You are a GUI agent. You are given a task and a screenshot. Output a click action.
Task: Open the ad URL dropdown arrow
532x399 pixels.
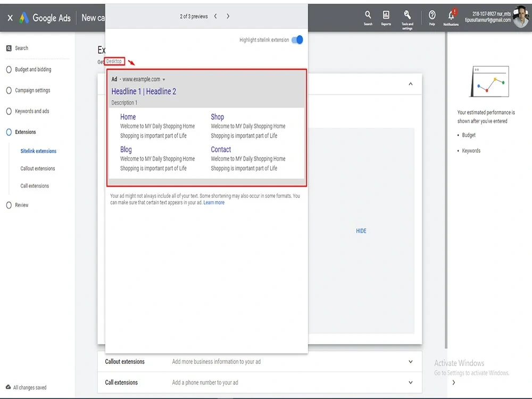tap(164, 80)
